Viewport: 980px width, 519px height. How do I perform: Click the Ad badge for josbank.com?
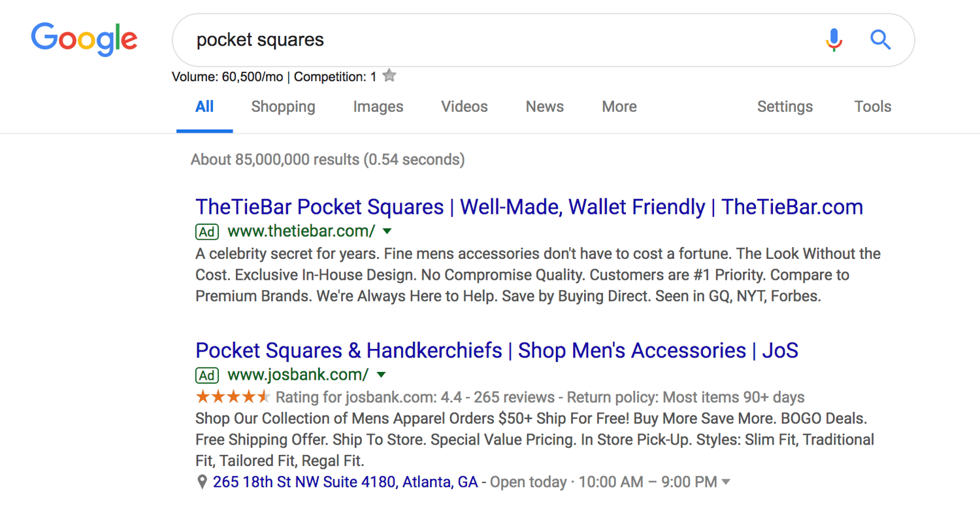[207, 375]
